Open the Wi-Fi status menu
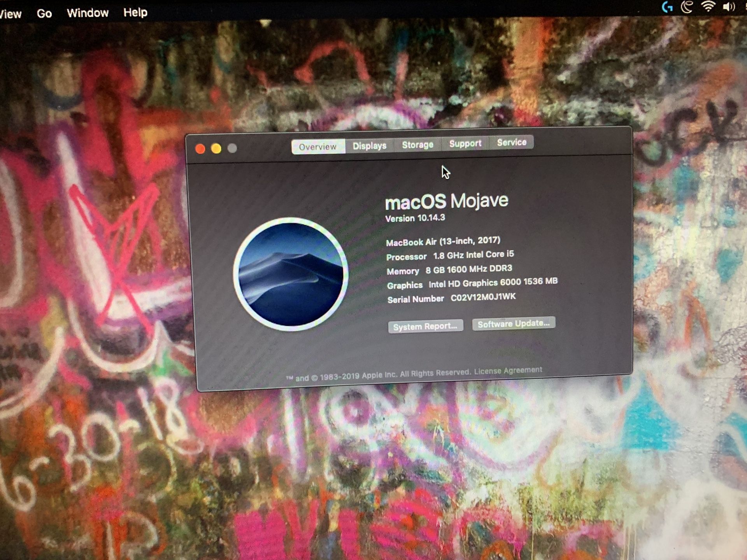The width and height of the screenshot is (747, 560). (708, 7)
